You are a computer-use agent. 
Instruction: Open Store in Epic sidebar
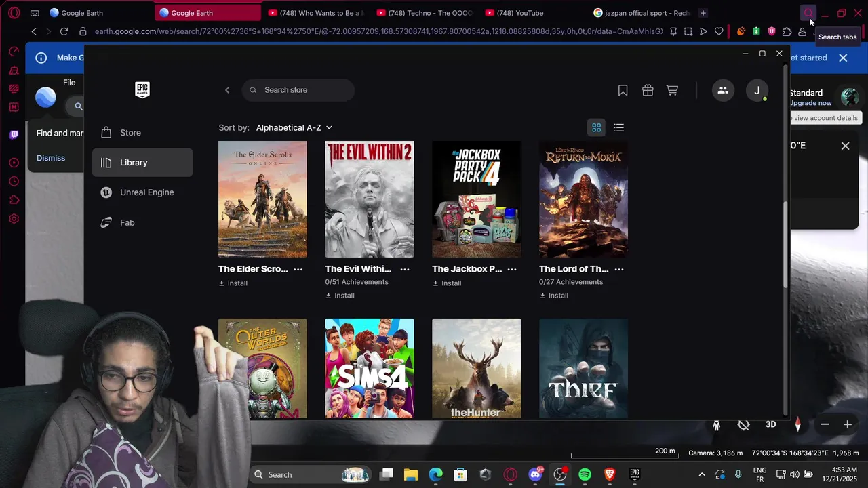coord(142,133)
